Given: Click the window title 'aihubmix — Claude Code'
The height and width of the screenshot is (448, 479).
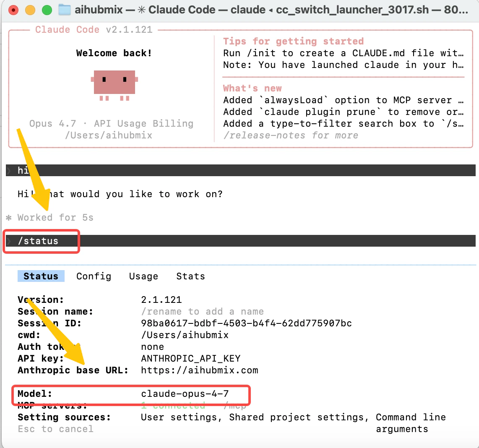Looking at the screenshot, I should [271, 10].
